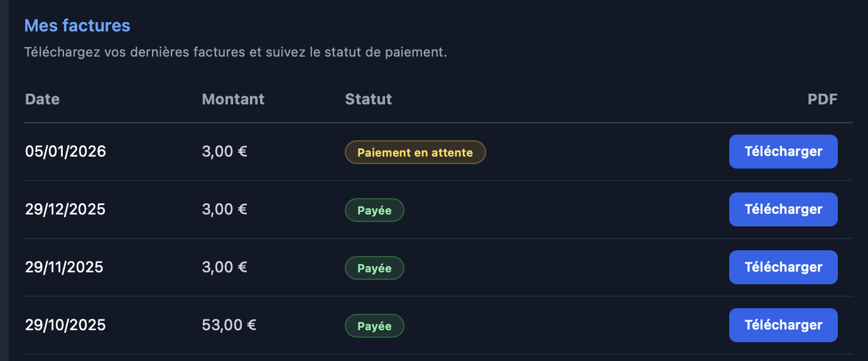
Task: Click the Payée badge for 29/10/2025
Action: tap(374, 326)
